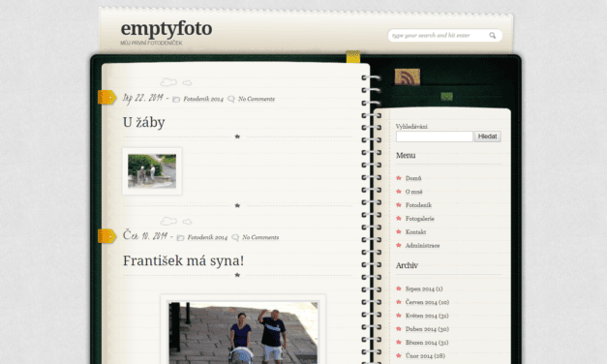
Task: Click folder icon in František má syna post
Action: (180, 237)
